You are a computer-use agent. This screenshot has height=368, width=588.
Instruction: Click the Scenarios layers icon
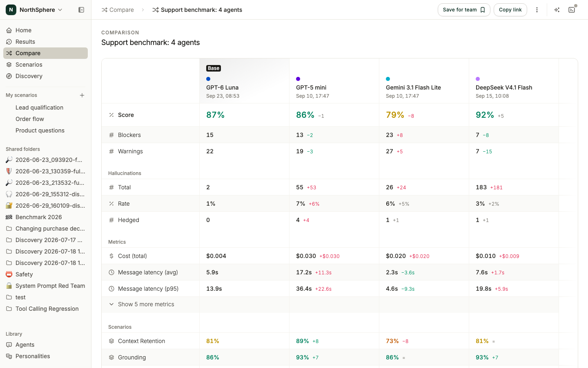tap(9, 65)
